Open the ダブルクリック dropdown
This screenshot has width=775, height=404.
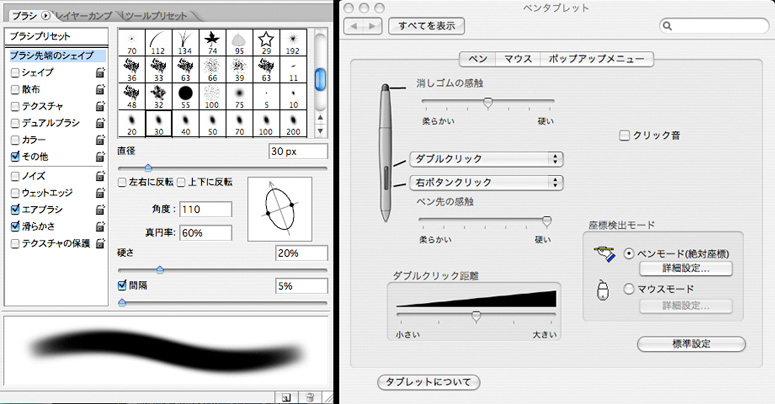point(485,159)
